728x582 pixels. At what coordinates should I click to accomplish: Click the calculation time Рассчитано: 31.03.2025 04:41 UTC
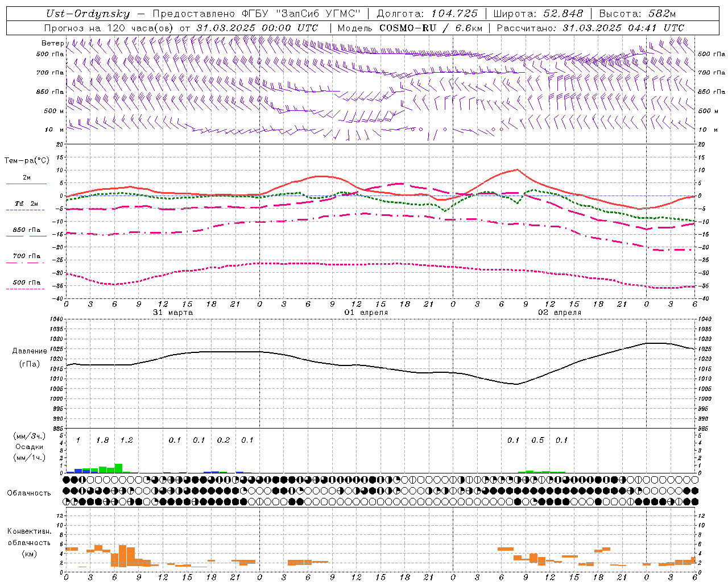[590, 28]
